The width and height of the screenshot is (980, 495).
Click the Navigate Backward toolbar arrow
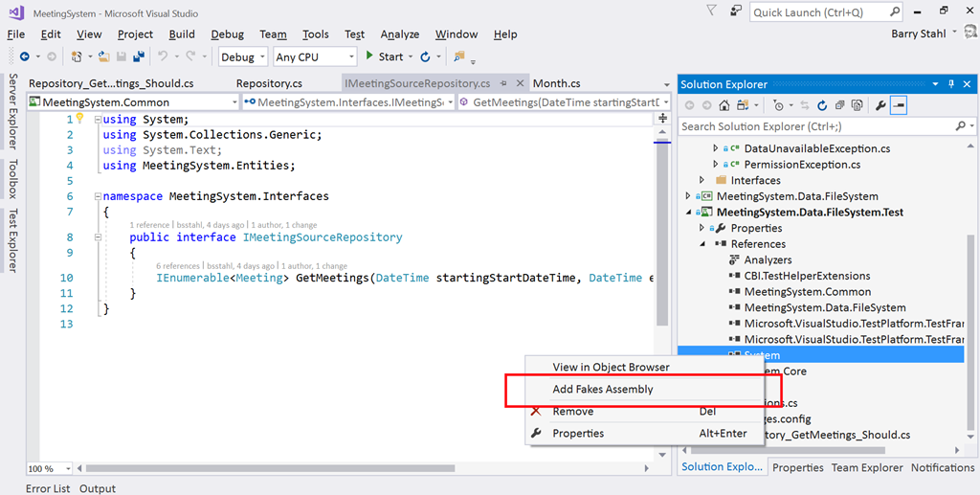24,56
